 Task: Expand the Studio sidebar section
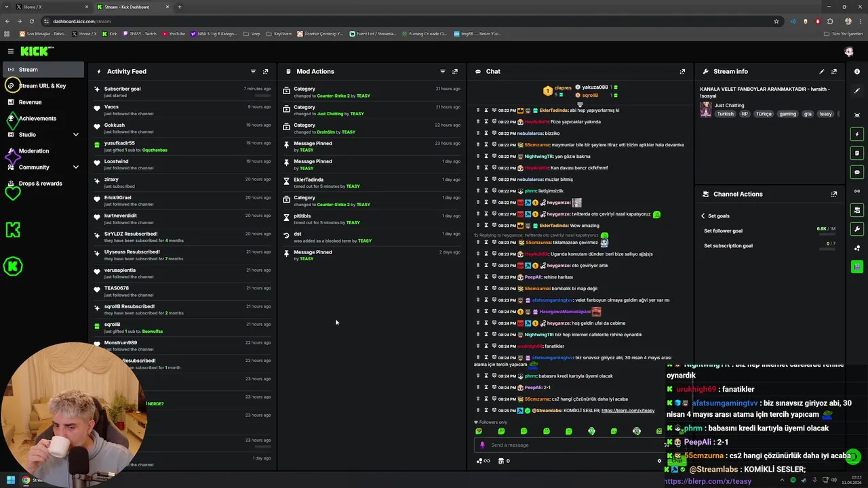(75, 135)
